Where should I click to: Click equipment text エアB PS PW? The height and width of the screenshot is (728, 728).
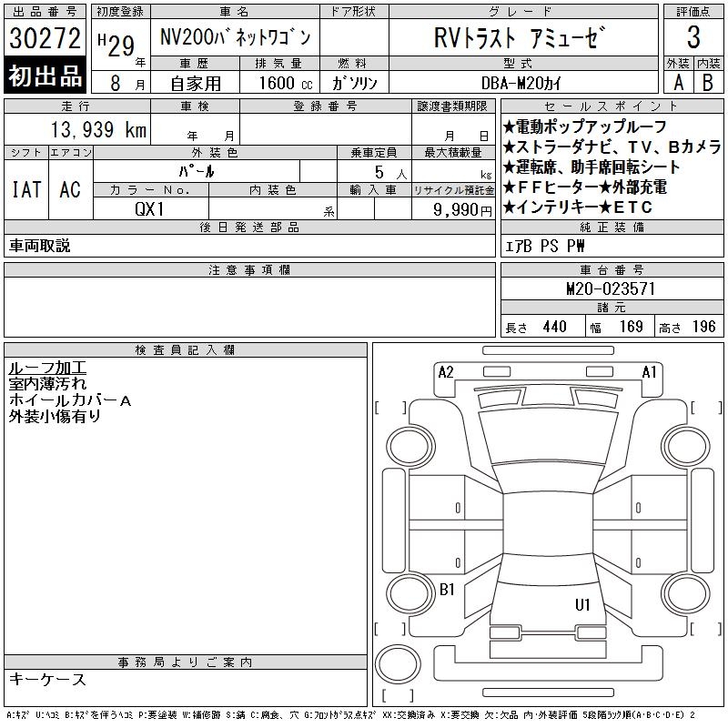click(544, 246)
